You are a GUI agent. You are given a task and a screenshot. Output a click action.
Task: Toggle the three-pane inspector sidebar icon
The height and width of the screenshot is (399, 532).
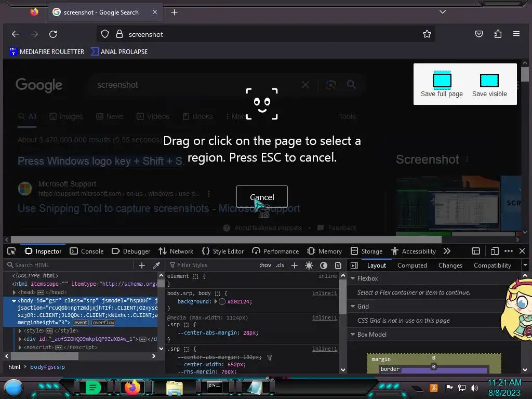tap(354, 265)
